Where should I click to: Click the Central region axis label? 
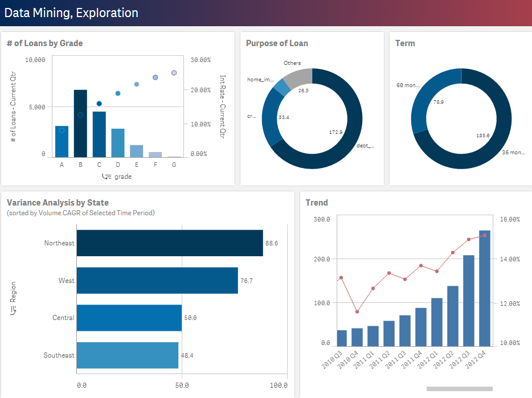63,318
